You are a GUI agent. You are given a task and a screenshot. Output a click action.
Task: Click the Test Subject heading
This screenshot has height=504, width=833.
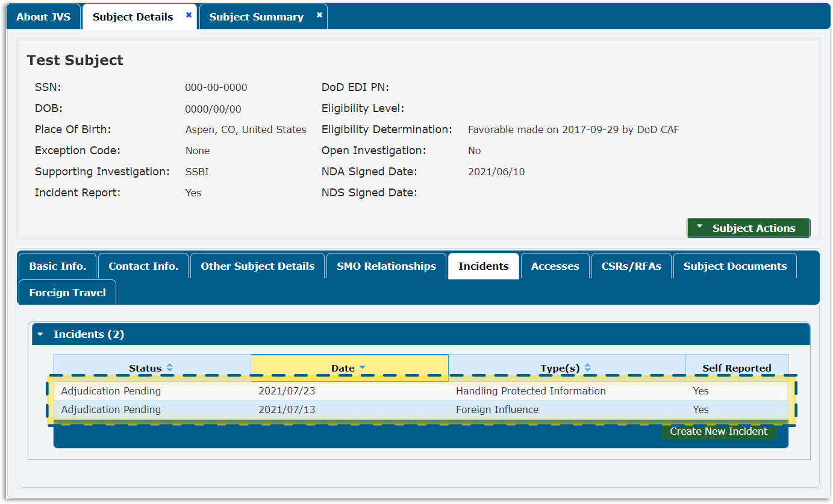pos(75,60)
